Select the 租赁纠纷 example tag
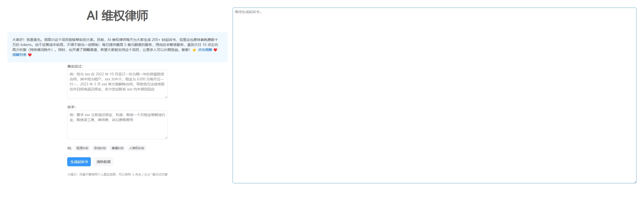Screen dimensions: 644x211 click(82, 148)
